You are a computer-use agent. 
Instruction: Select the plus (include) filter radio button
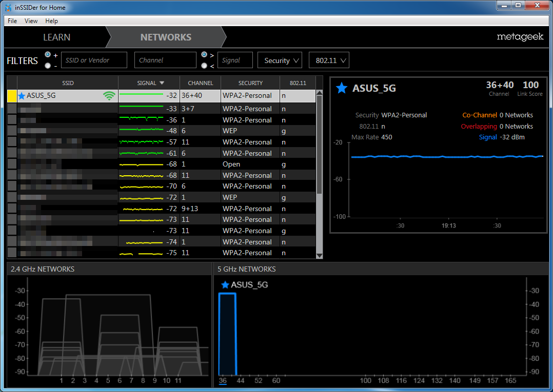pos(48,55)
